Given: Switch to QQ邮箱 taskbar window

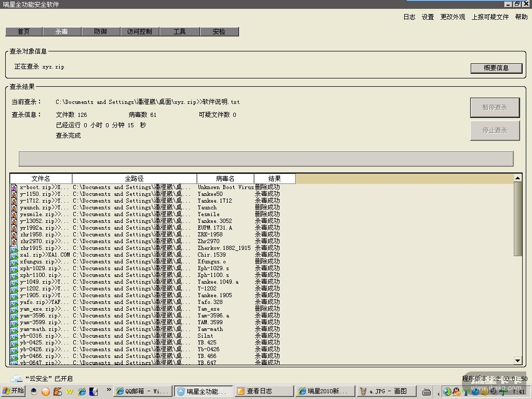Looking at the screenshot, I should 142,391.
